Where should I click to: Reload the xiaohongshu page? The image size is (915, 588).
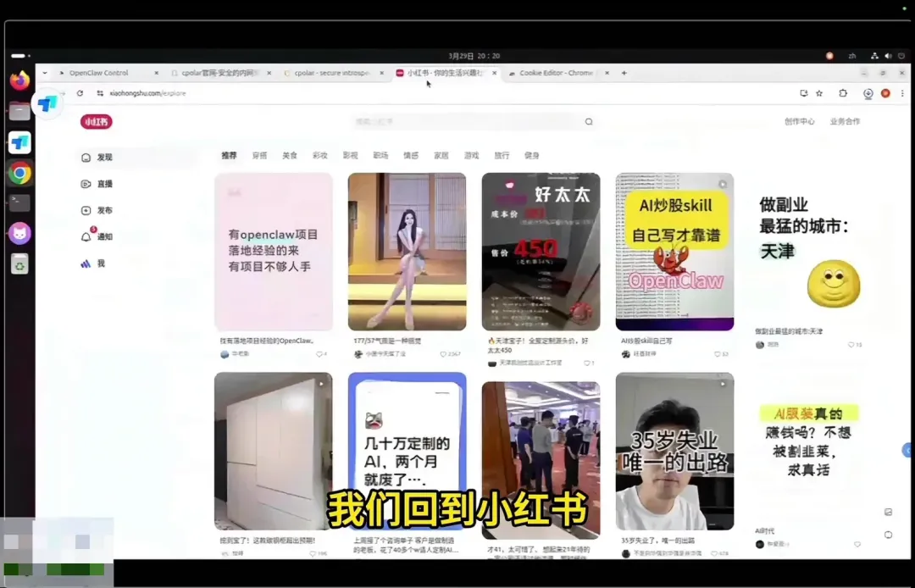[x=80, y=93]
